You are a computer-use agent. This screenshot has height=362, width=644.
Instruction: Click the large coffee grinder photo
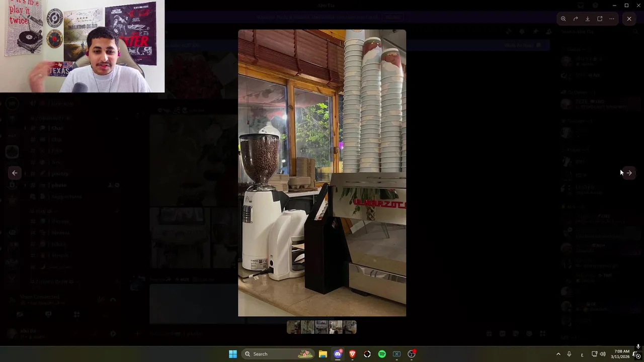coord(322,173)
